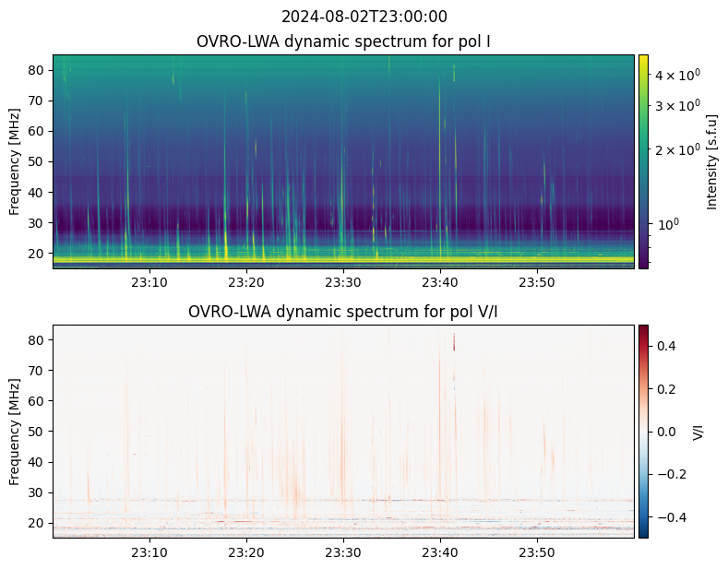Click the 0.4 tick on V/I colorbar
Image resolution: width=728 pixels, height=569 pixels.
(x=668, y=346)
